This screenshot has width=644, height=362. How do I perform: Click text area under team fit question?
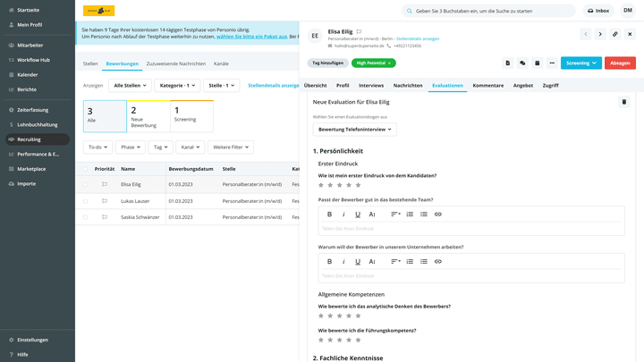(x=471, y=229)
